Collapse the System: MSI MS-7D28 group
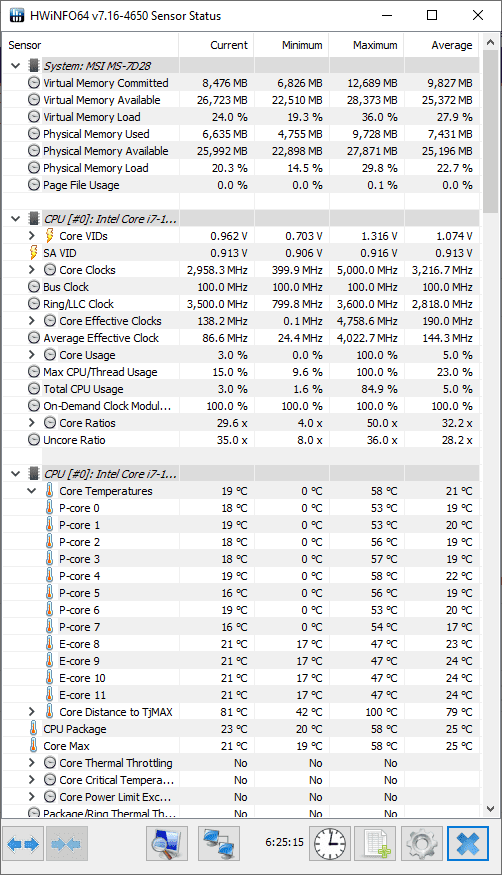Image resolution: width=502 pixels, height=875 pixels. point(16,66)
